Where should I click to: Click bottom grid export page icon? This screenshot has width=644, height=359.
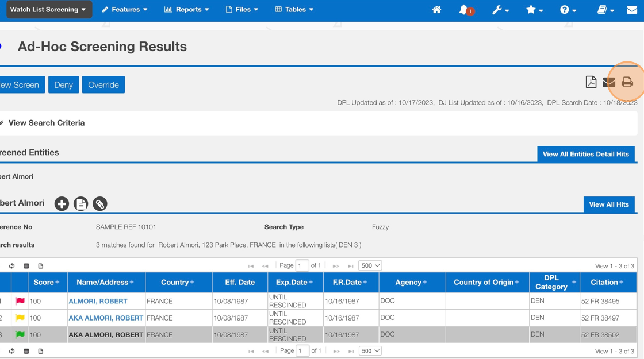tap(41, 351)
